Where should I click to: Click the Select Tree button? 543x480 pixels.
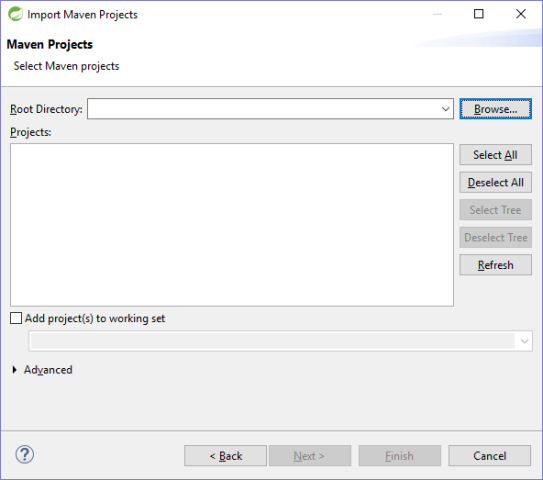495,210
